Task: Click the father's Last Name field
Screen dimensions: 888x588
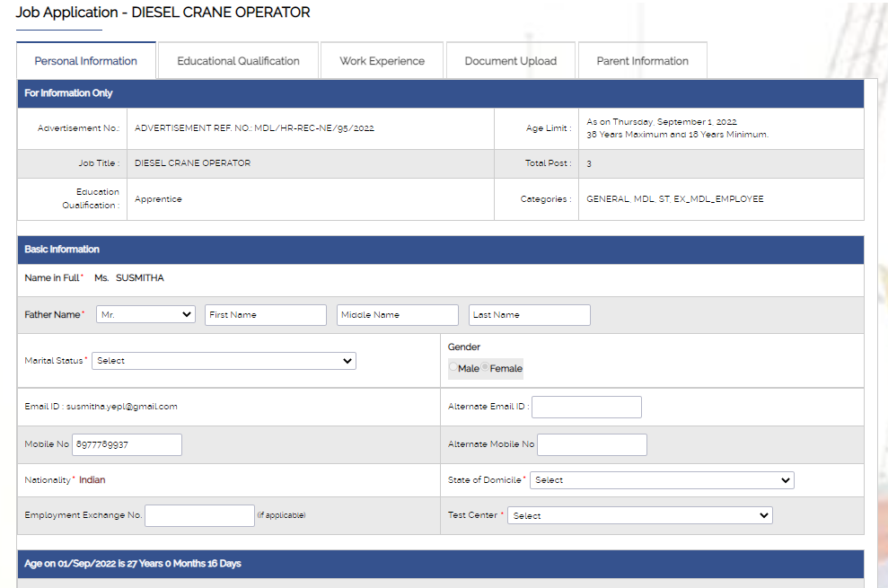Action: [530, 315]
